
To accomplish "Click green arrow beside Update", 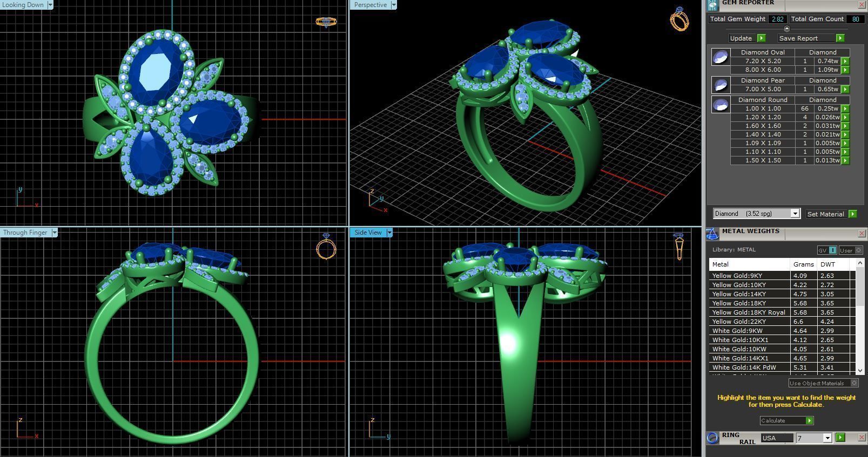I will click(761, 38).
